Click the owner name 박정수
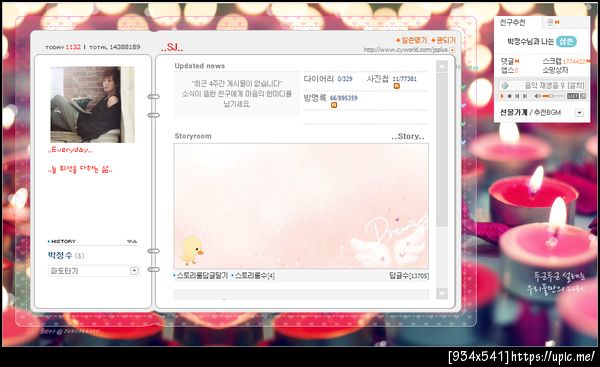This screenshot has width=600, height=367. (60, 255)
